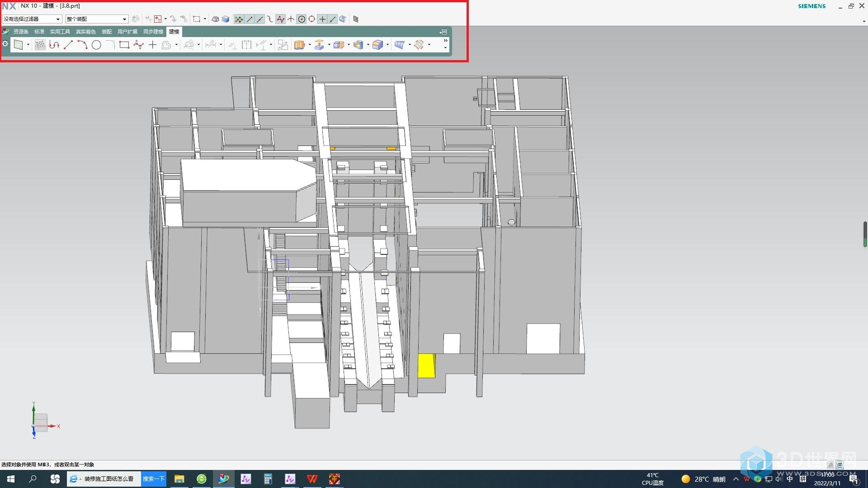Select the Rectangle sketch tool
The height and width of the screenshot is (488, 868).
pos(124,45)
